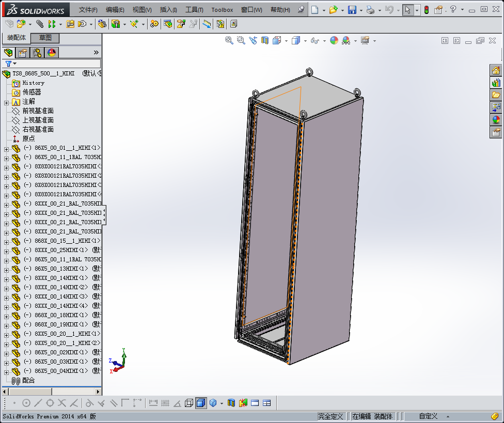Click the 自定义 status bar button
Screen dimensions: 504x423
[428, 416]
